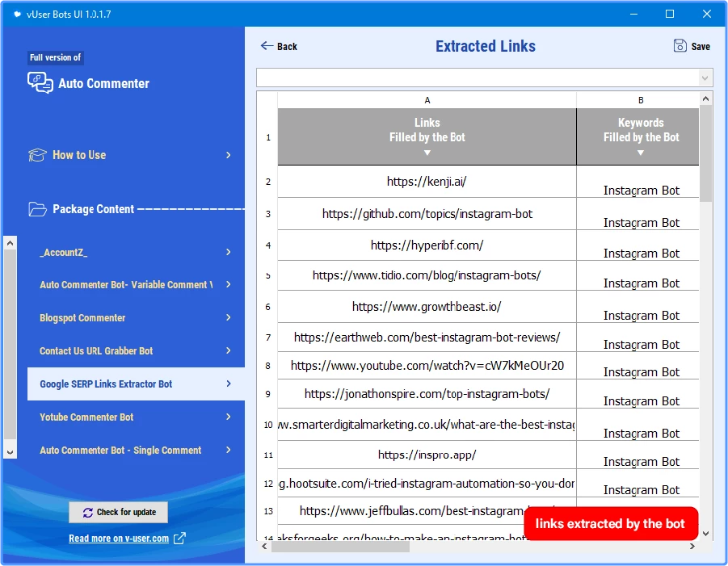
Task: Expand chevron next to _AccountZ_
Action: pyautogui.click(x=228, y=252)
